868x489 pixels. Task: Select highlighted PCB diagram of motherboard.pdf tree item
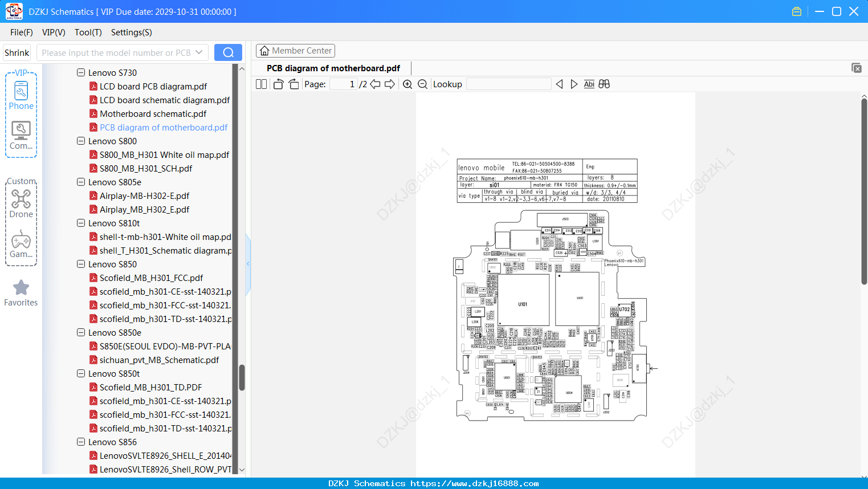click(x=164, y=128)
